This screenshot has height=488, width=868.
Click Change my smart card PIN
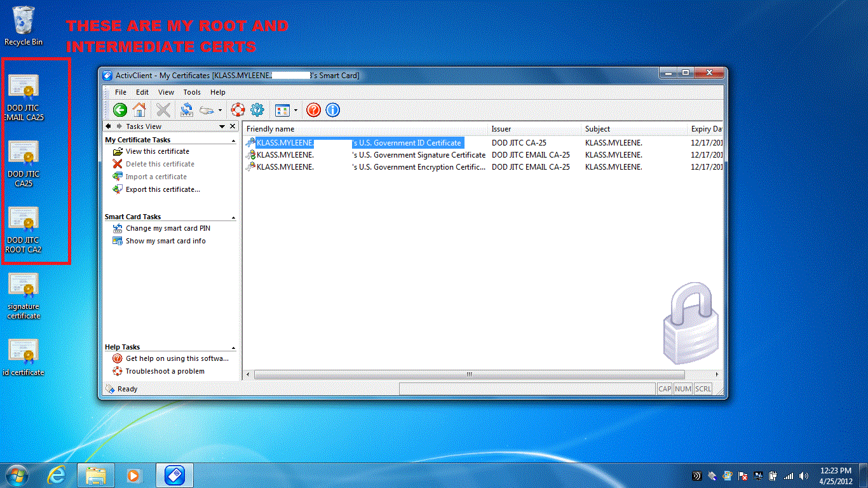168,228
